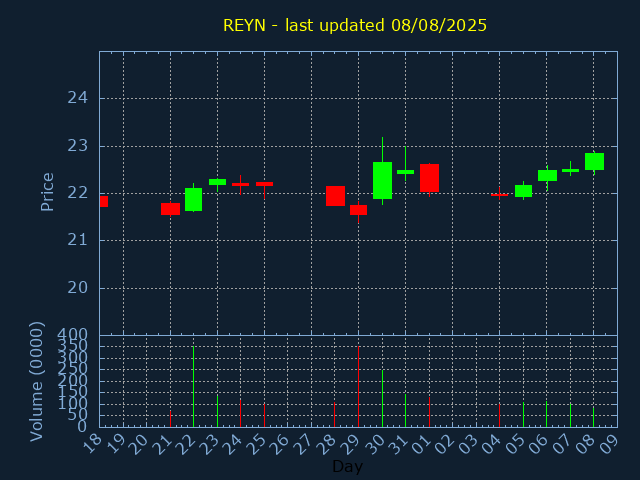Select the Price axis title
The height and width of the screenshot is (480, 640).
click(47, 192)
